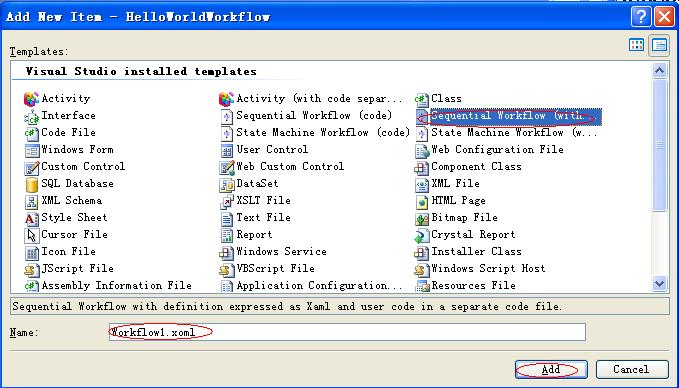Select the Installer Class template icon

click(421, 252)
